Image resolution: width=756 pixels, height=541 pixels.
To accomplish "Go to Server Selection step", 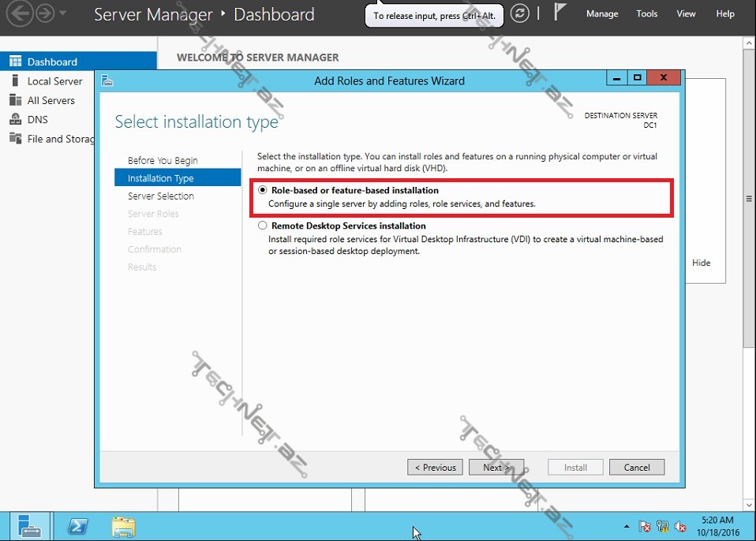I will pyautogui.click(x=161, y=196).
